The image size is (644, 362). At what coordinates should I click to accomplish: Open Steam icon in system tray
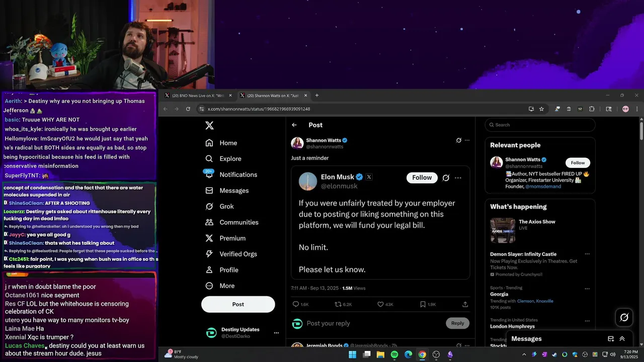pos(554,354)
